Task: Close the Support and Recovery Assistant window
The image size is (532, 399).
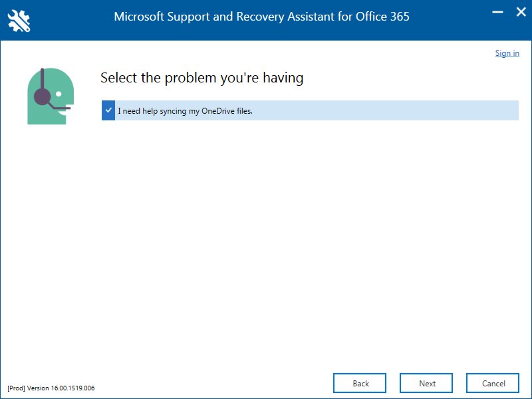Action: pos(521,13)
